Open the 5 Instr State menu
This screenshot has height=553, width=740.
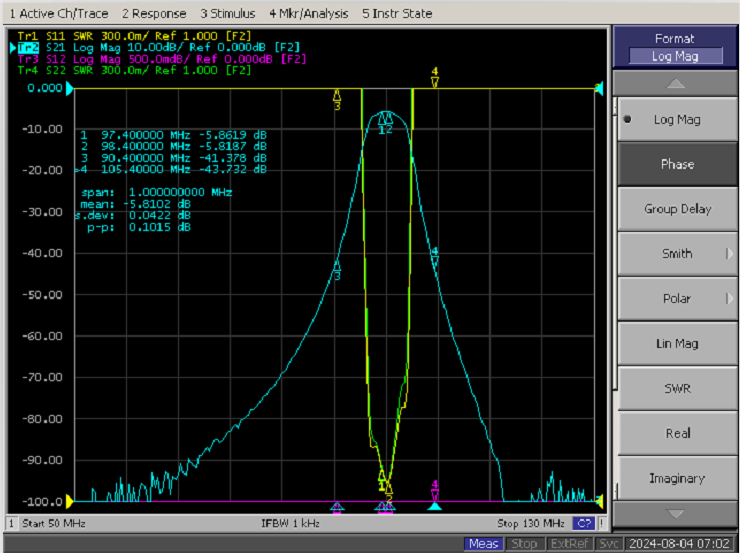[x=397, y=14]
